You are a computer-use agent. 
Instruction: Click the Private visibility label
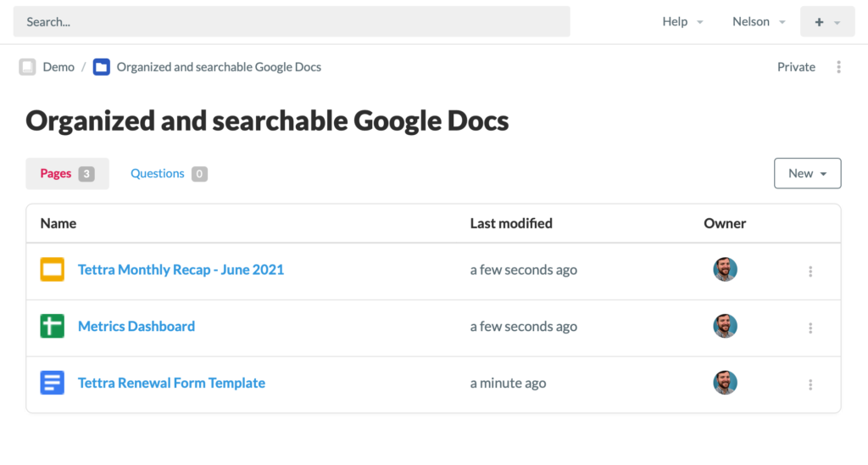click(x=796, y=67)
